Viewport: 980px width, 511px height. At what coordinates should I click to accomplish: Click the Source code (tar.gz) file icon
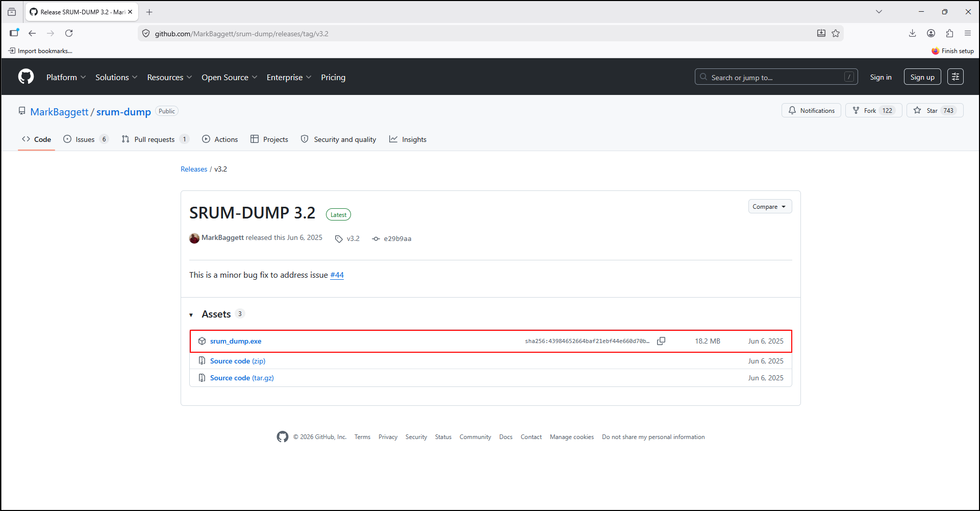202,378
